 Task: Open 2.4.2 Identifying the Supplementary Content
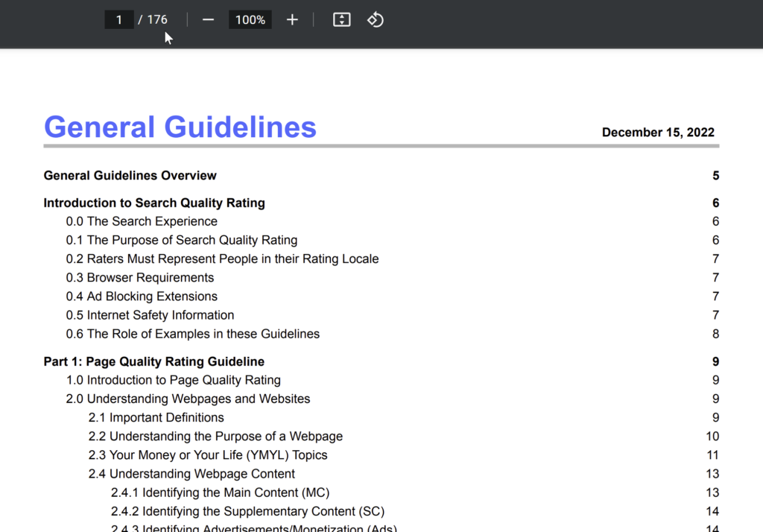pyautogui.click(x=247, y=512)
